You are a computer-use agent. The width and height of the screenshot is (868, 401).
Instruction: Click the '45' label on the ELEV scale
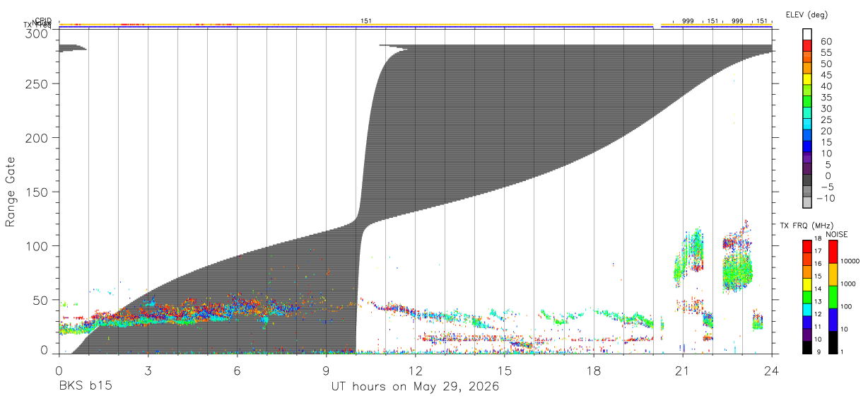point(826,74)
